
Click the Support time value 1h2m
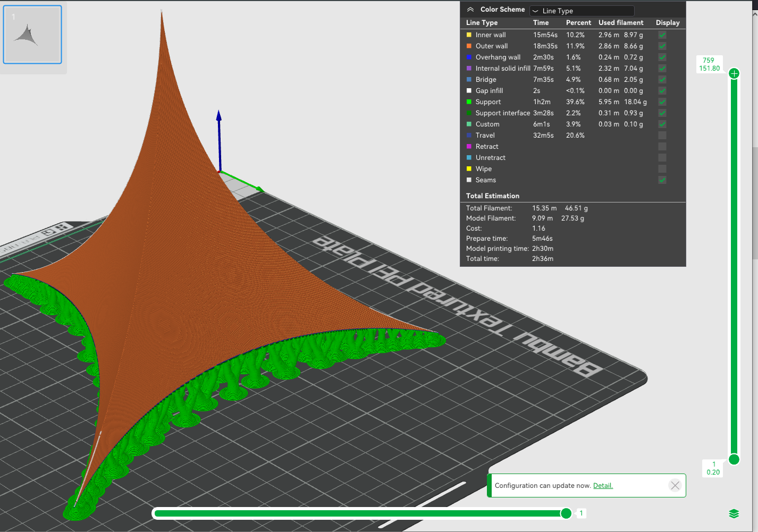pos(542,102)
